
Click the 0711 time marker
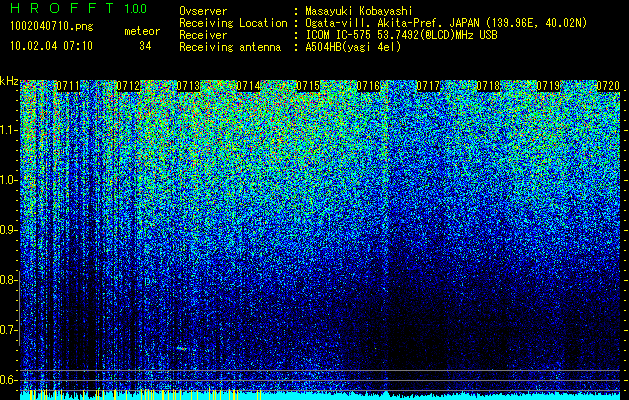[x=68, y=86]
